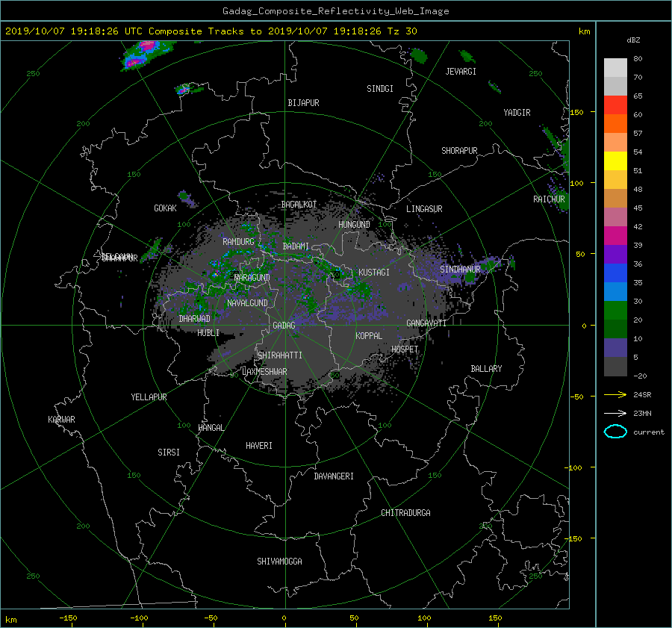Screen dimensions: 672x628
Task: Select the purple 36 dBZ color swatch
Action: (615, 254)
